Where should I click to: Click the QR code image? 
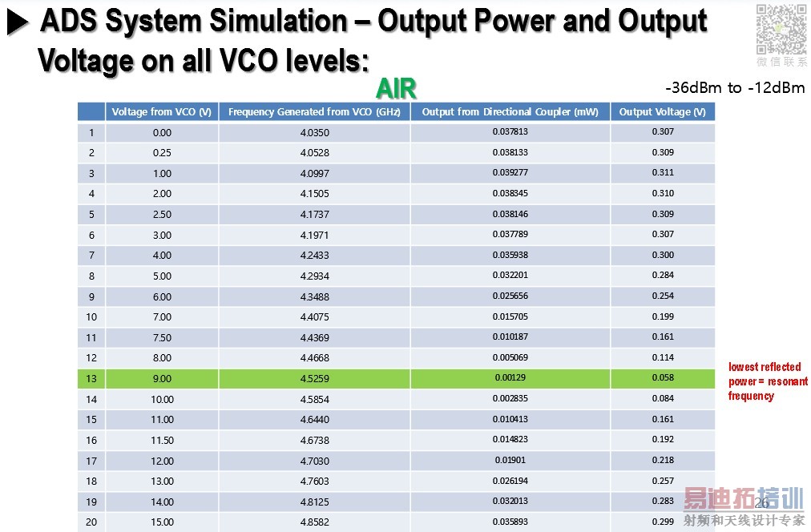tap(781, 30)
